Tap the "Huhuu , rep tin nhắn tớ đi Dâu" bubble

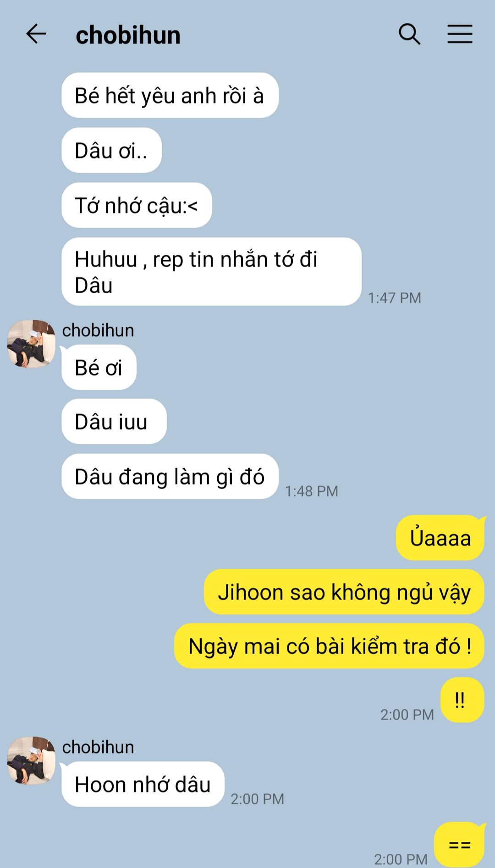(211, 272)
